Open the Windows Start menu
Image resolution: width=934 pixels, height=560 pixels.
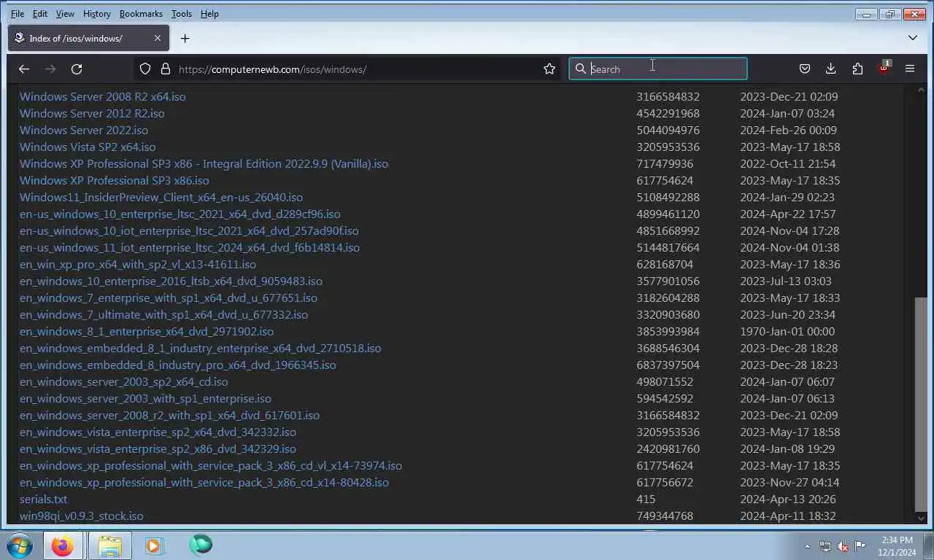20,545
